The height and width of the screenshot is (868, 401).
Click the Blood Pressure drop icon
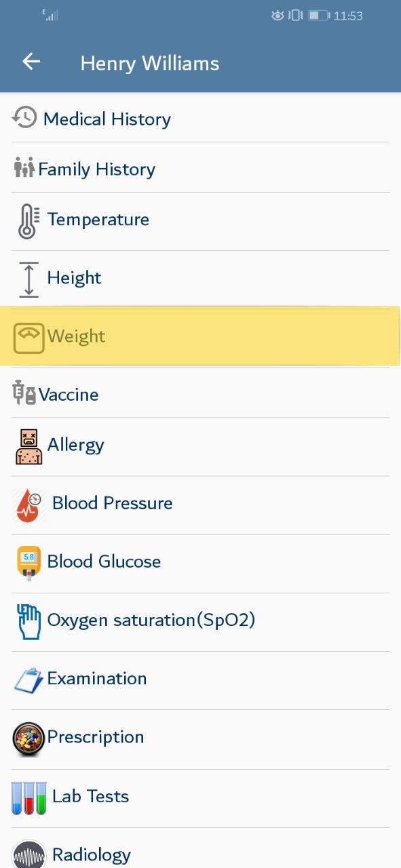click(28, 505)
